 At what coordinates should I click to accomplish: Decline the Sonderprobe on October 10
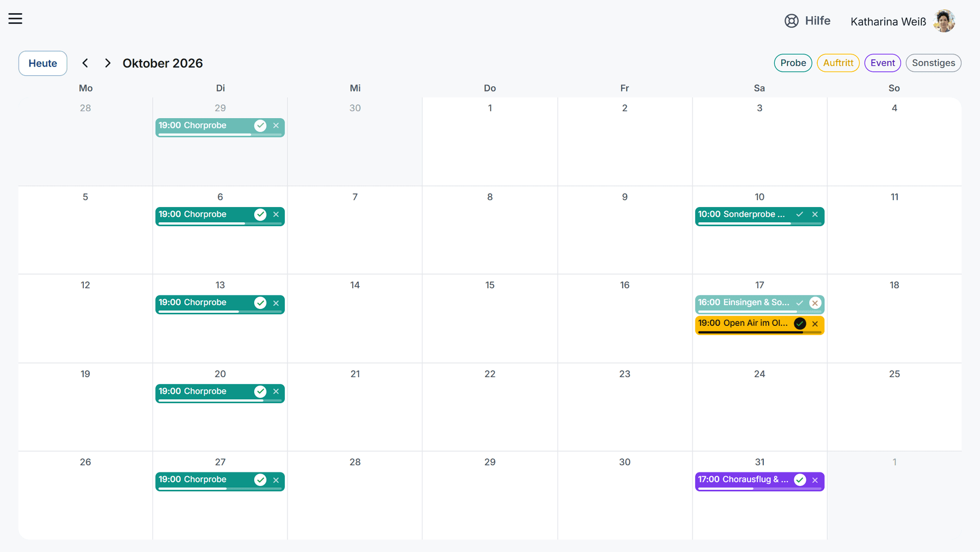(815, 215)
